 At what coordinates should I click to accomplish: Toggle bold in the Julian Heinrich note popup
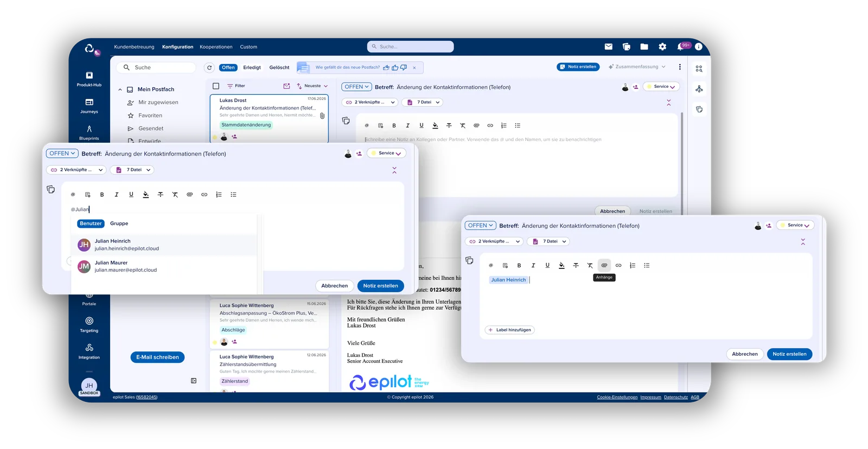pos(519,265)
